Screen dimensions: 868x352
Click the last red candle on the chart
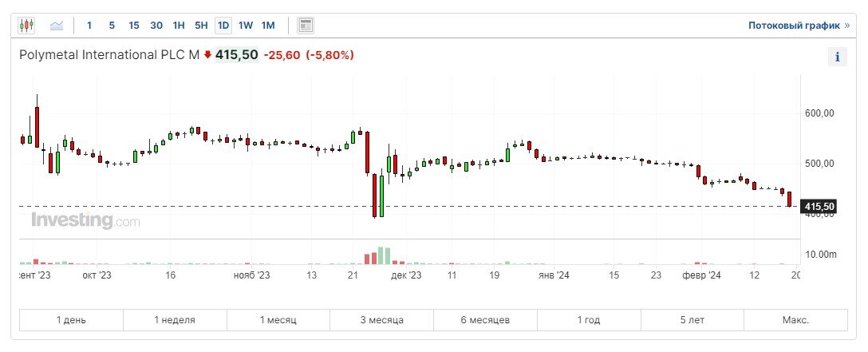(x=789, y=200)
